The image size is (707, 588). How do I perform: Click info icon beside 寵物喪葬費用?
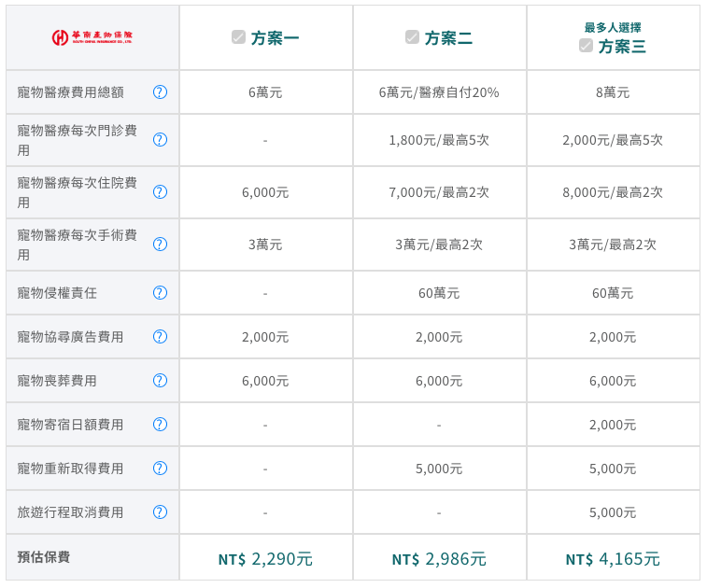[160, 381]
